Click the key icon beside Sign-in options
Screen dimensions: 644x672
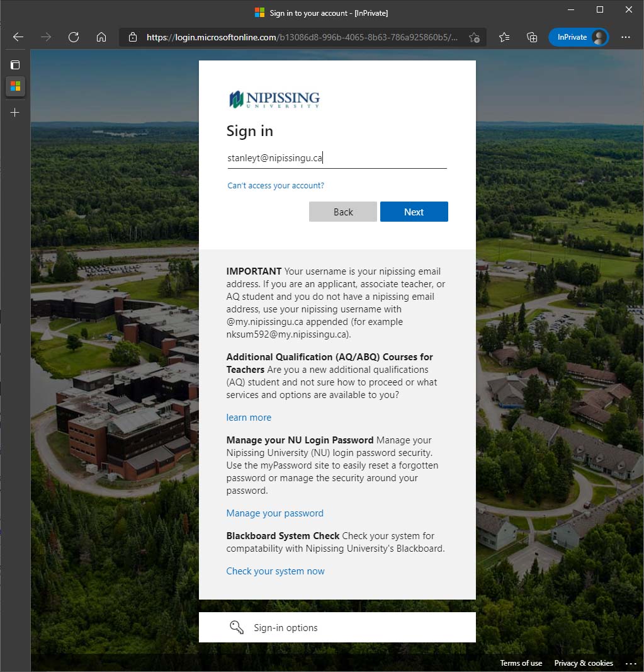237,627
